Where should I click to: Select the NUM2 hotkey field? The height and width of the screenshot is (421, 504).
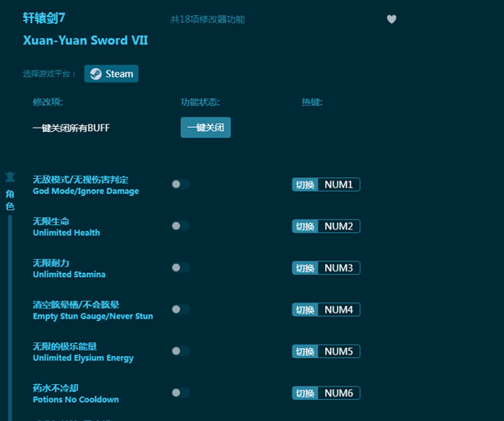(339, 226)
